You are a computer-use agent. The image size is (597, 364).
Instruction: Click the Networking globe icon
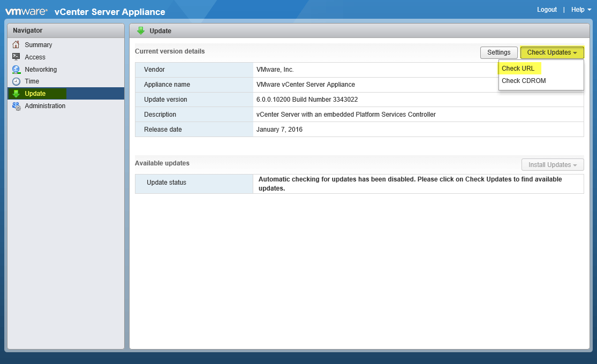16,69
